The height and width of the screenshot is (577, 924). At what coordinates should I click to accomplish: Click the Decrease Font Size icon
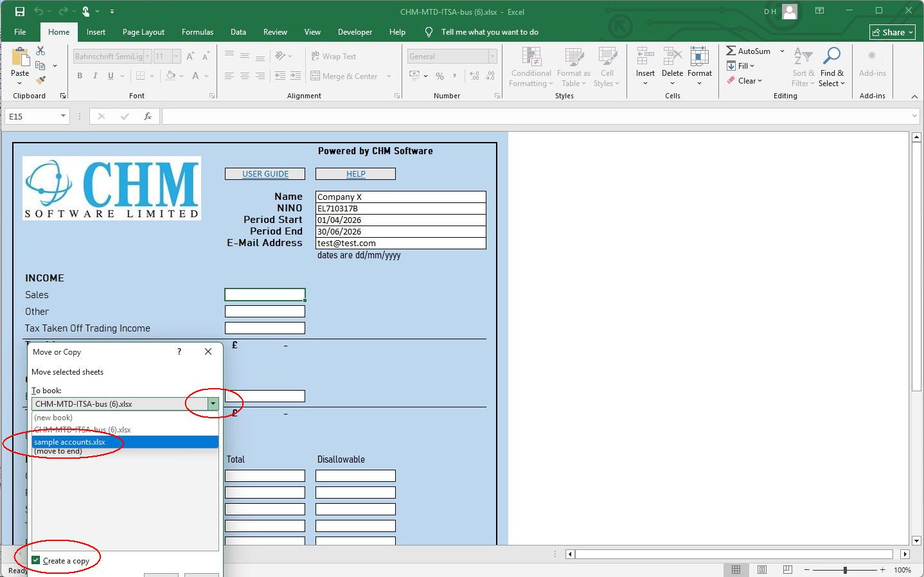pos(206,57)
